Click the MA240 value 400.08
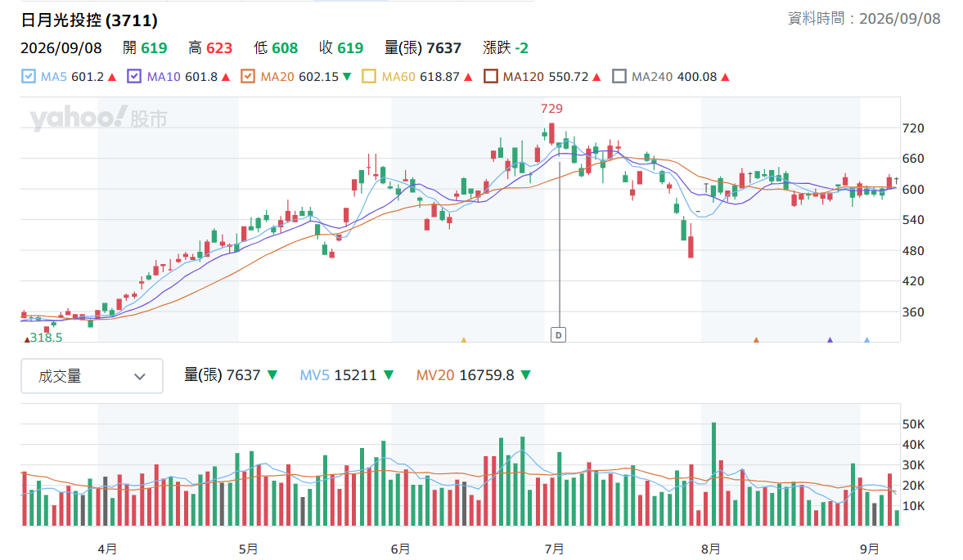This screenshot has width=963, height=560. point(697,77)
